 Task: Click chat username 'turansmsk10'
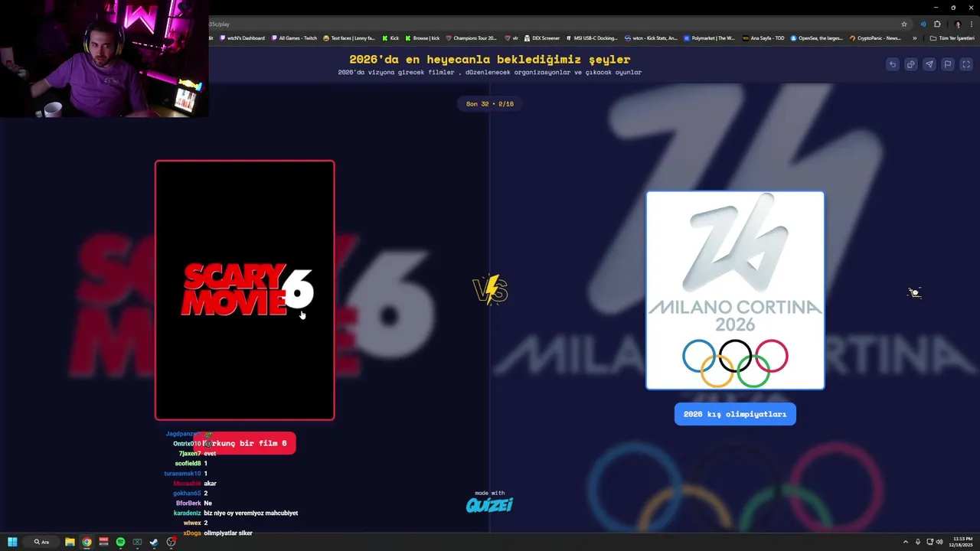tap(182, 473)
